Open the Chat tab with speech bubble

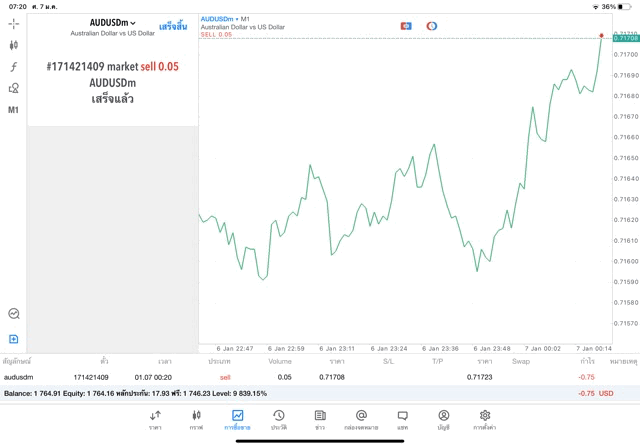tap(402, 420)
